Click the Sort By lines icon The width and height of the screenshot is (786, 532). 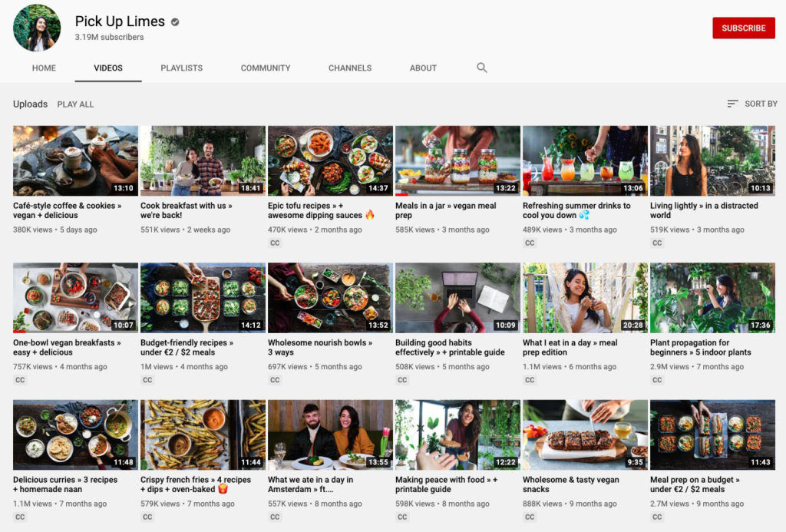coord(732,104)
